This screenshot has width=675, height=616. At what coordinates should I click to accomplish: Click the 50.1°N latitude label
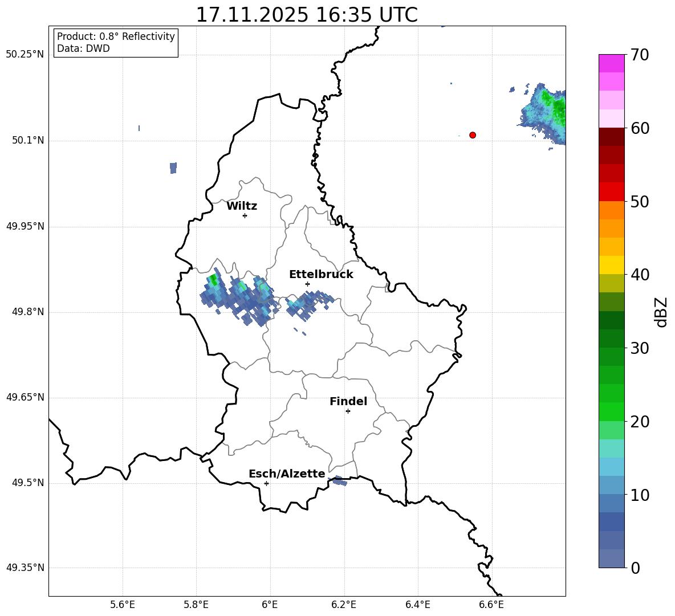pyautogui.click(x=28, y=141)
